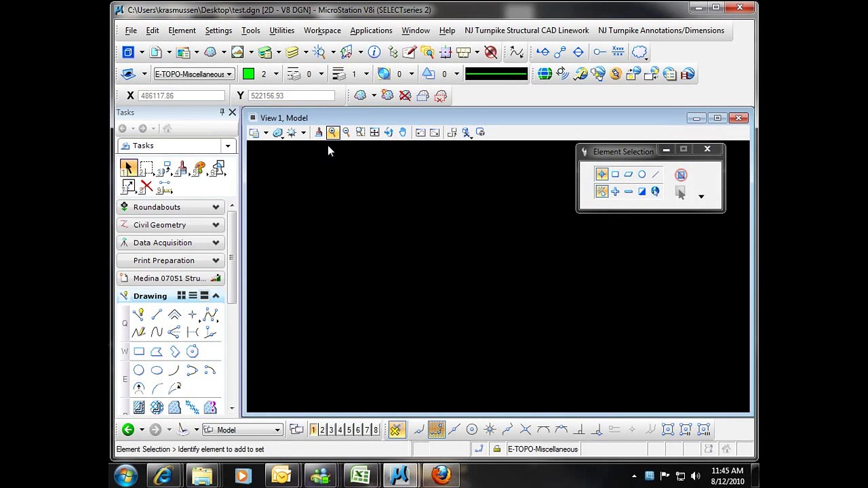Expand the Data Acquisition task group
The image size is (868, 488).
[x=172, y=243]
